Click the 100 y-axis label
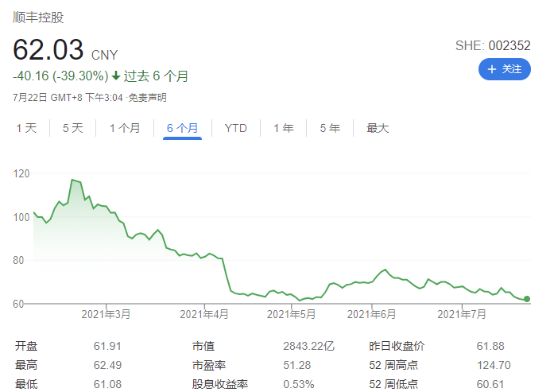Screen dimensions: 554x392 [21, 217]
